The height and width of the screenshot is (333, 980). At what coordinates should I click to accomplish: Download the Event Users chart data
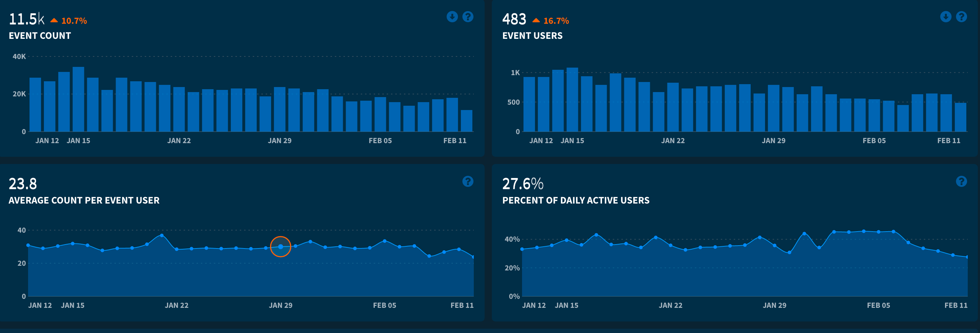coord(945,17)
